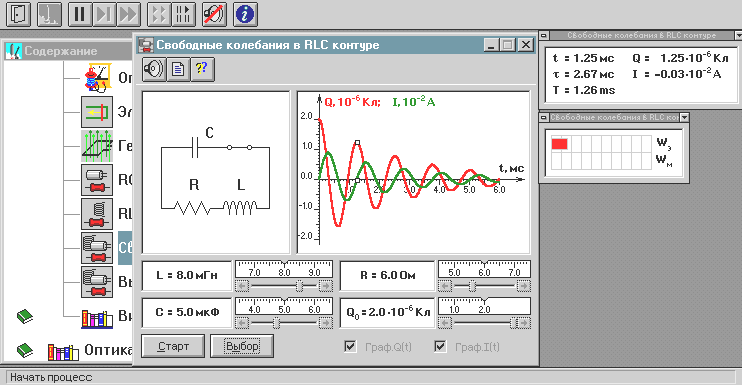Click the 'τ = 2.67 мс' readout

pyautogui.click(x=583, y=74)
